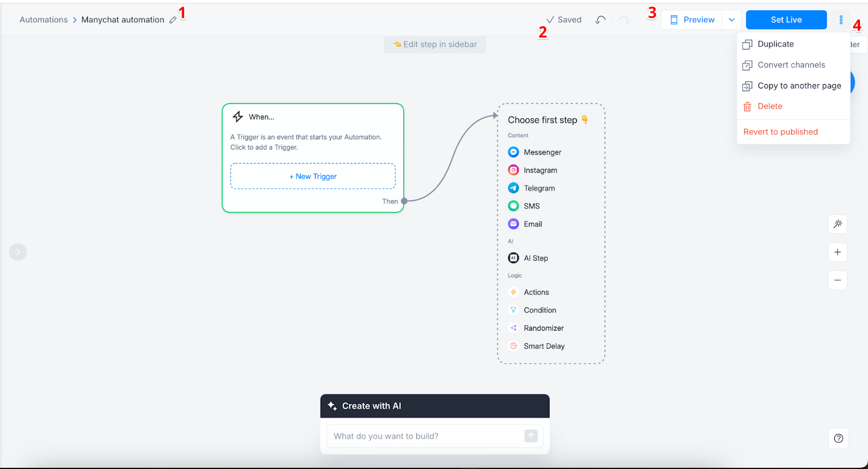Click the redo arrow icon
This screenshot has width=868, height=469.
point(624,20)
